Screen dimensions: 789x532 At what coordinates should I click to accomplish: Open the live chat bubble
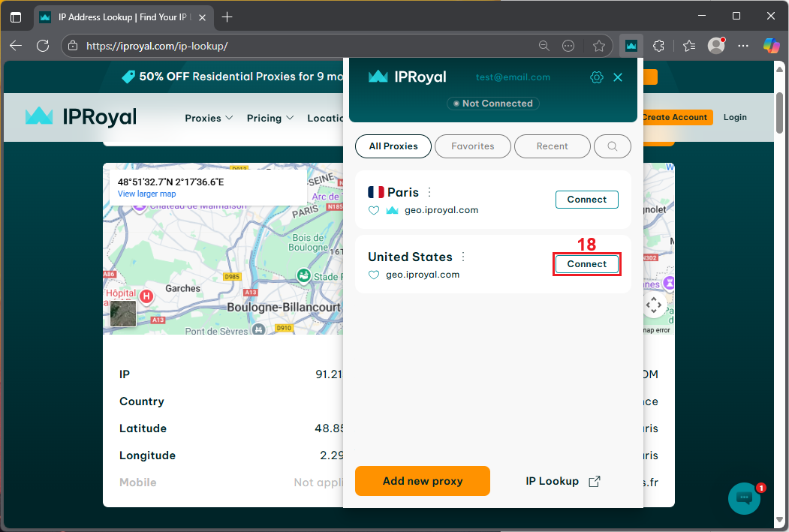(x=744, y=498)
